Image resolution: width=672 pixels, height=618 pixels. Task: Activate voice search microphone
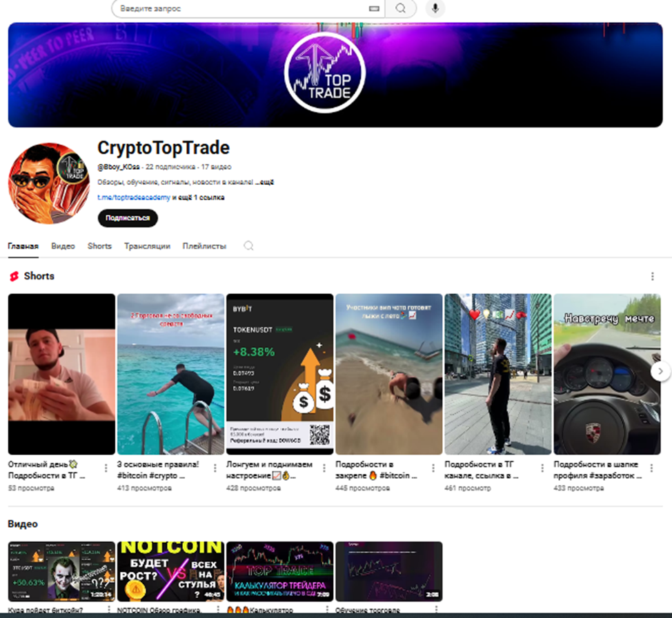(435, 8)
